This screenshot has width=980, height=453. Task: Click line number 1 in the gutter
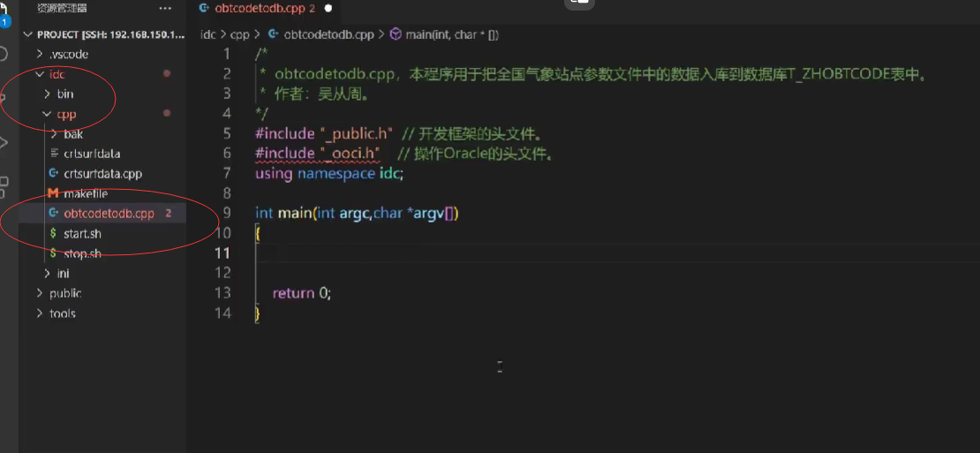click(227, 54)
